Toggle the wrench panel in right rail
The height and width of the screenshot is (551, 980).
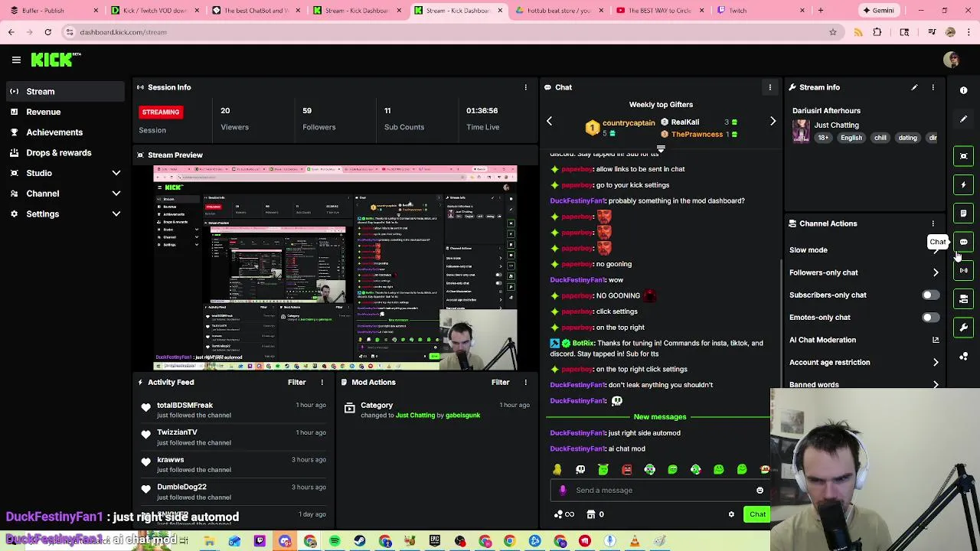tap(964, 328)
